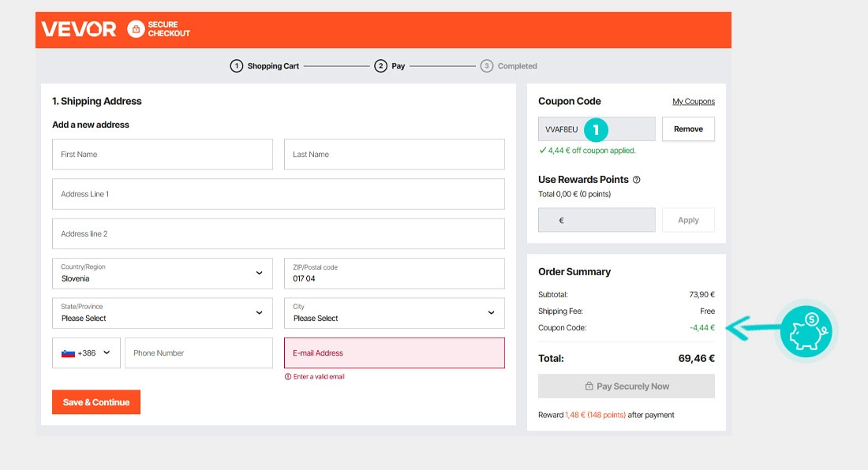
Task: Select the Pay step label
Action: [x=398, y=66]
